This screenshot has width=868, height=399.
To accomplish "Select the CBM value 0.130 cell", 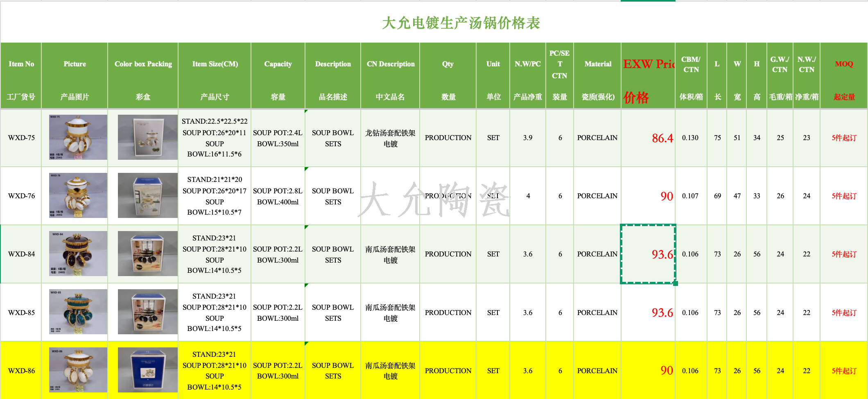I will pos(691,138).
